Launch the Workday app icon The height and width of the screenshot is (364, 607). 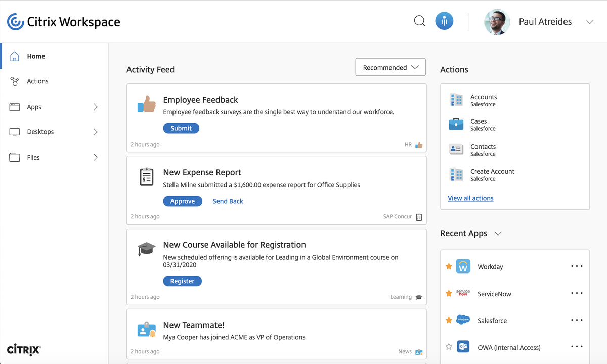(x=463, y=266)
